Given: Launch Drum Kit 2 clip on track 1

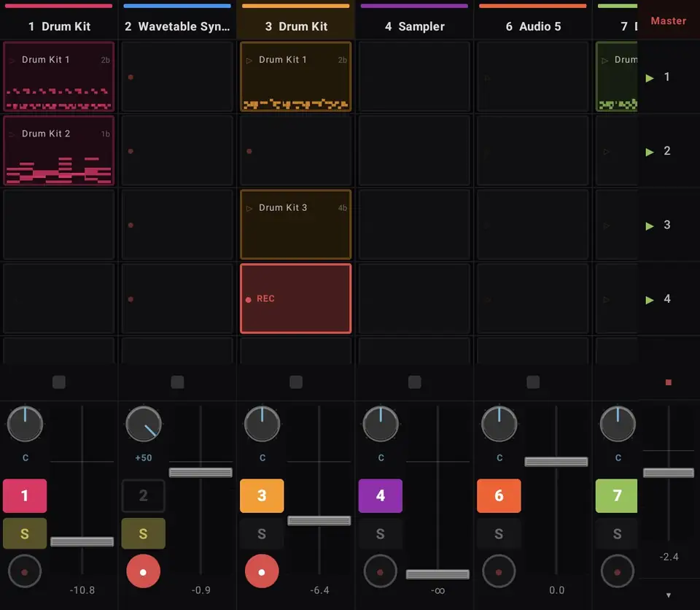Looking at the screenshot, I should (x=12, y=134).
